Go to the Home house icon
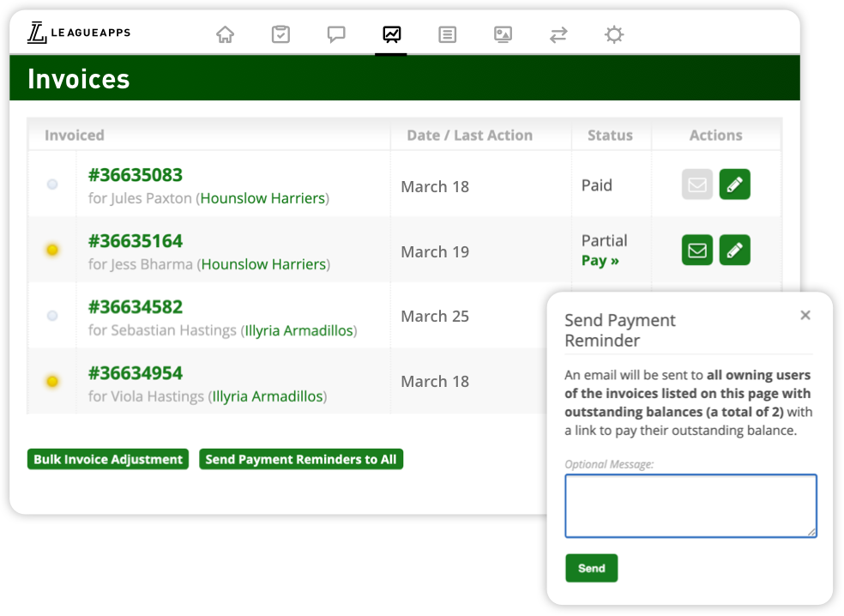Screen dimensions: 844x616 coord(225,34)
